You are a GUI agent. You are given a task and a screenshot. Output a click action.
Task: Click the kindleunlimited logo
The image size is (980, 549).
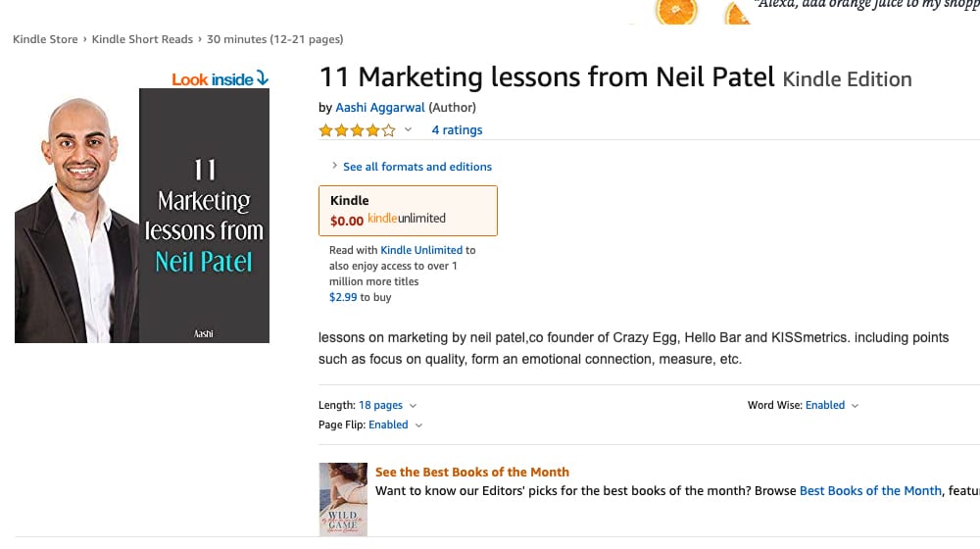click(x=407, y=219)
